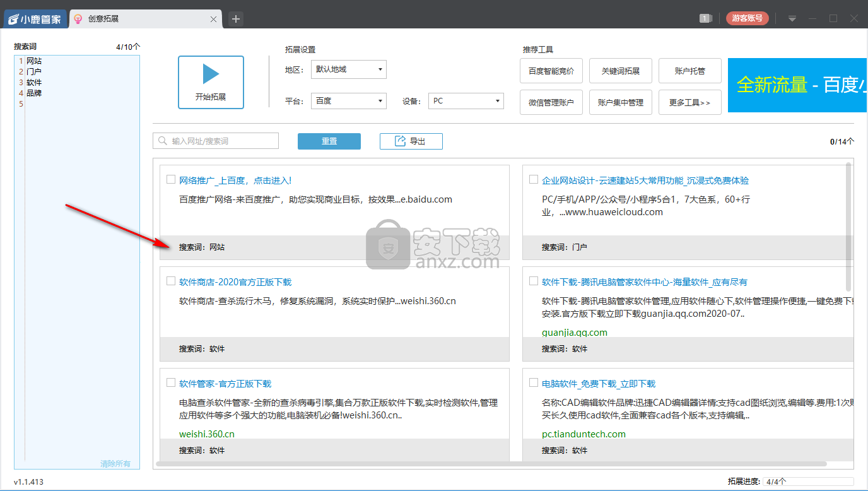This screenshot has height=491, width=868.
Task: Open link 电脑软件_免费下载_立即下载
Action: pyautogui.click(x=599, y=384)
